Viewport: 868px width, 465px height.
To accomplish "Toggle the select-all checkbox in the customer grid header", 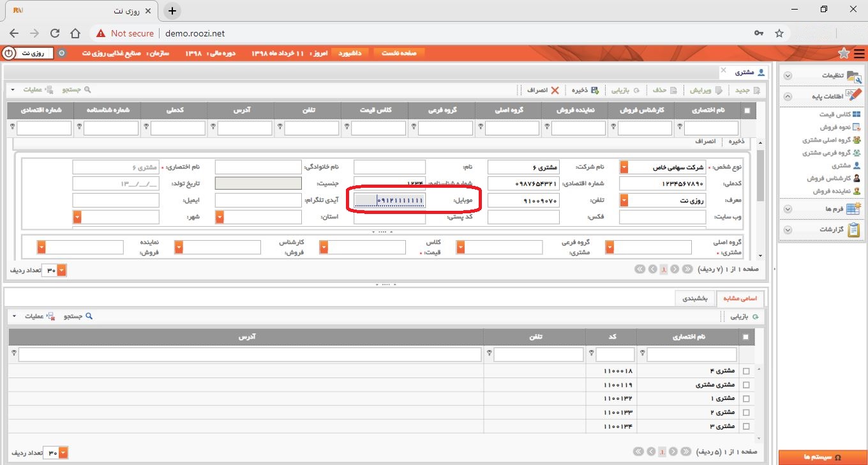I will 747,111.
